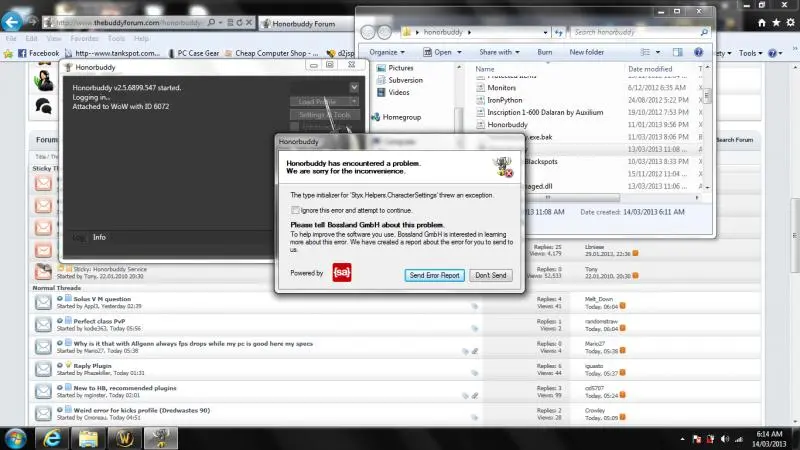
Task: Open the Favorites menu in IE
Action: pyautogui.click(x=84, y=38)
